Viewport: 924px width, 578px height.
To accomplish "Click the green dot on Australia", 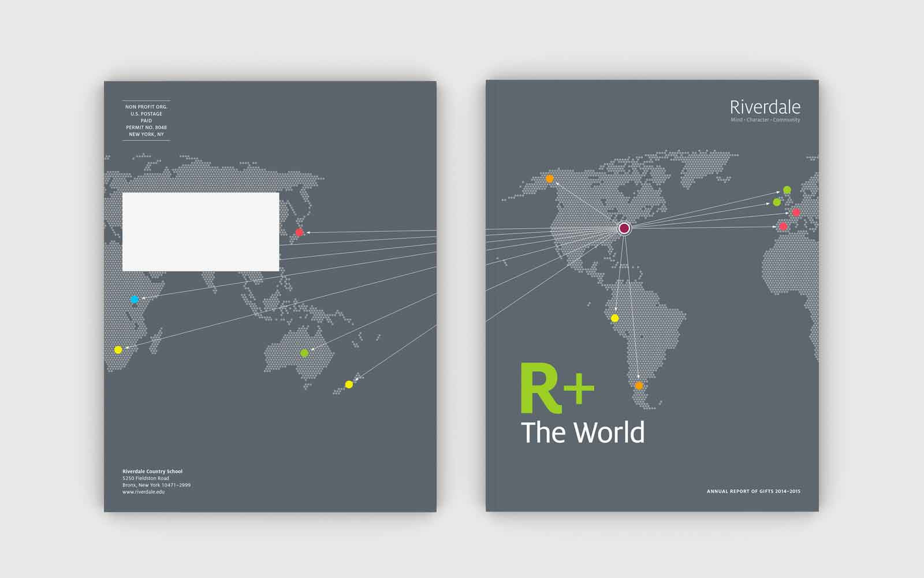I will coord(304,353).
